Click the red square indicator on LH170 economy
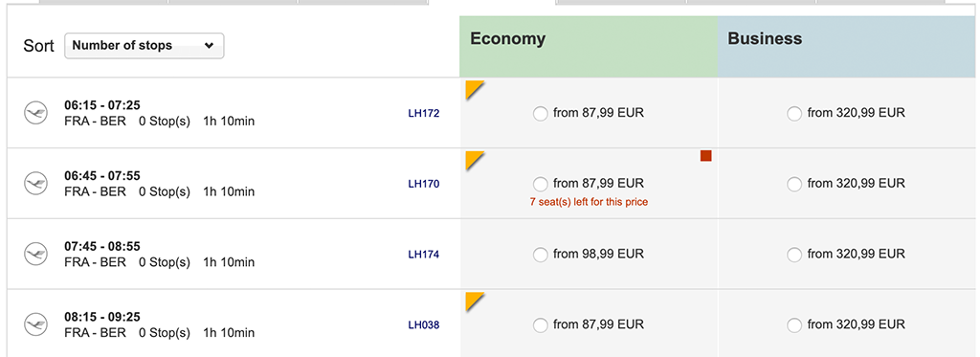The width and height of the screenshot is (980, 357). point(706,156)
